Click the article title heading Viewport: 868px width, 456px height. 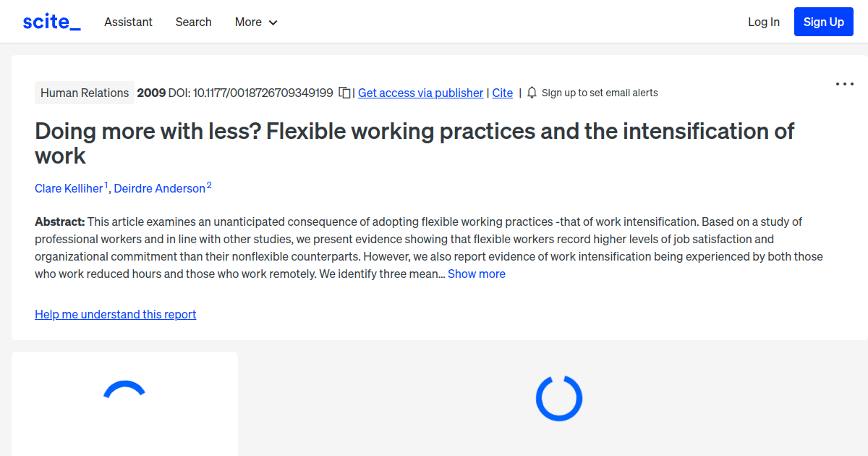point(414,143)
